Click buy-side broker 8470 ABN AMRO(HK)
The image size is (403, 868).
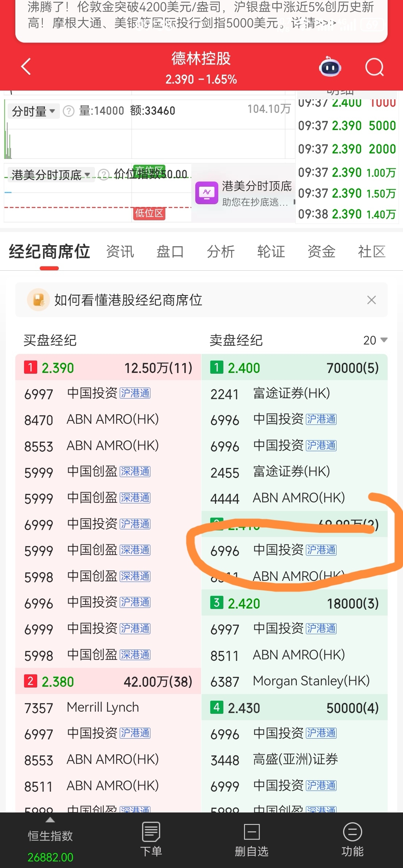[108, 420]
